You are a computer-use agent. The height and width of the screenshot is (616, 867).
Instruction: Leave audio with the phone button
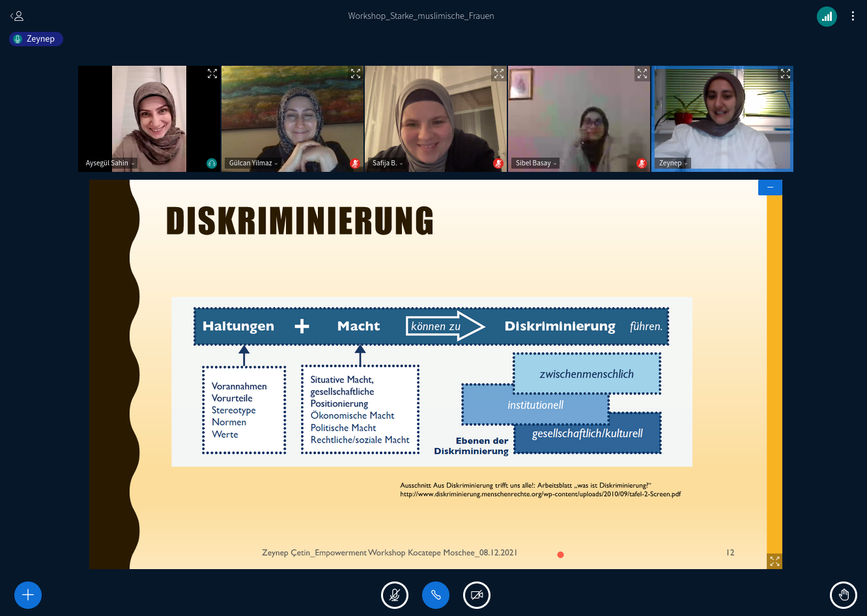tap(436, 595)
